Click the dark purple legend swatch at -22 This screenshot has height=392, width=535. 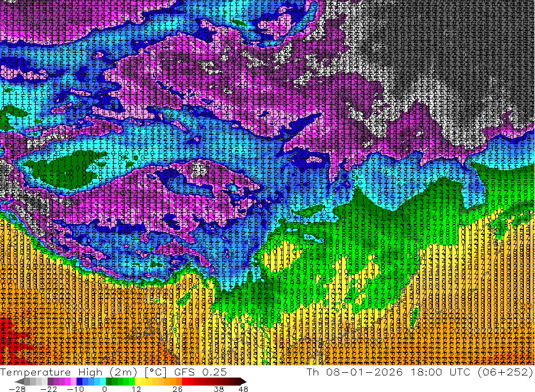point(50,381)
